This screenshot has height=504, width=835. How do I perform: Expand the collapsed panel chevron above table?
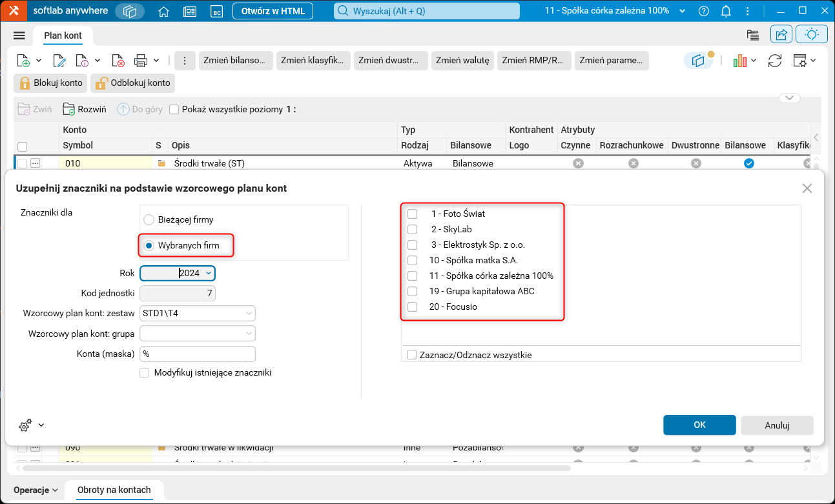pyautogui.click(x=790, y=98)
